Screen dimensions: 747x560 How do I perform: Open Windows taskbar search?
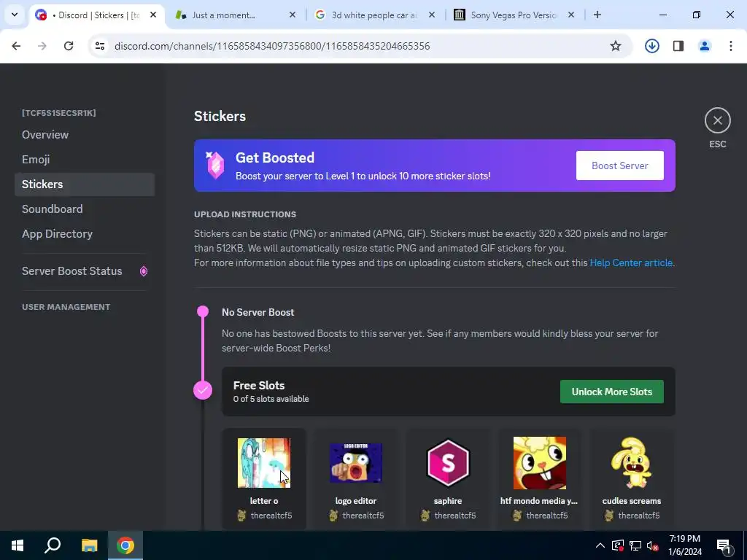pos(53,545)
